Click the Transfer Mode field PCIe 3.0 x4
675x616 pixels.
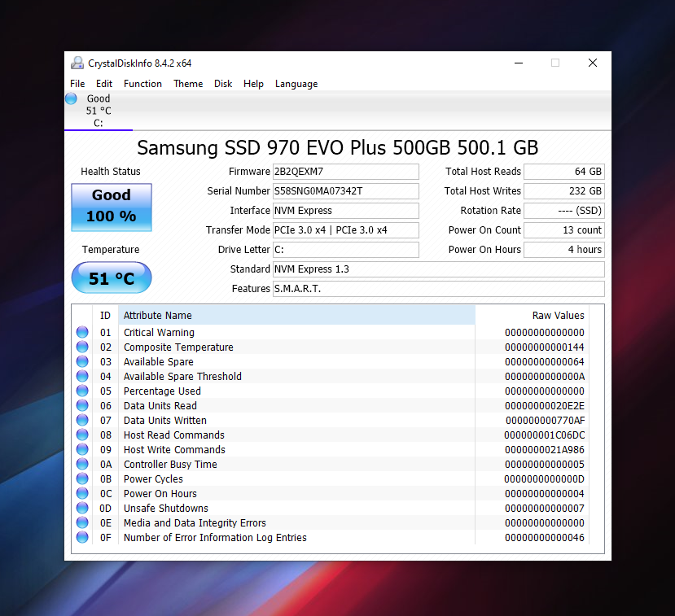(346, 230)
